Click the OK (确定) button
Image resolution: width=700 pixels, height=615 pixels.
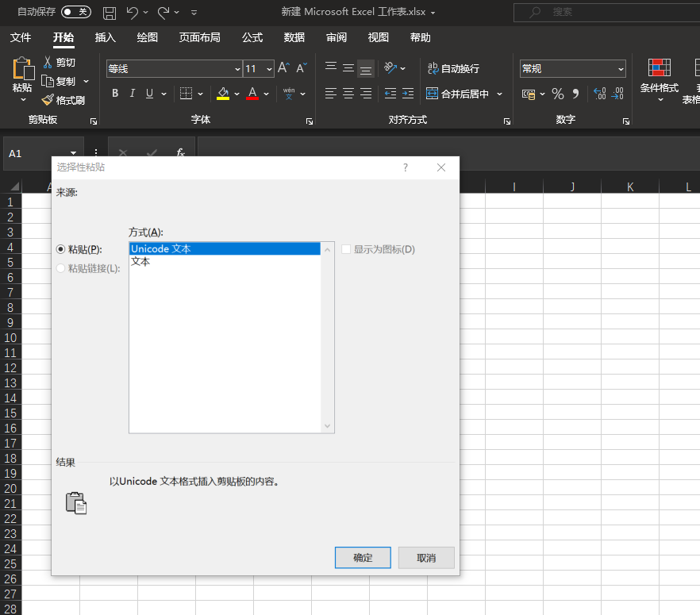tap(363, 557)
